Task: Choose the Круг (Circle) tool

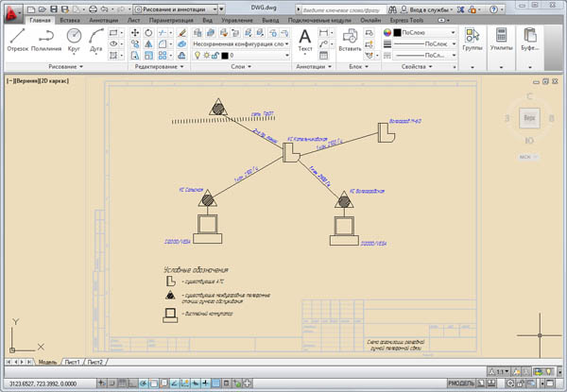Action: pyautogui.click(x=74, y=40)
